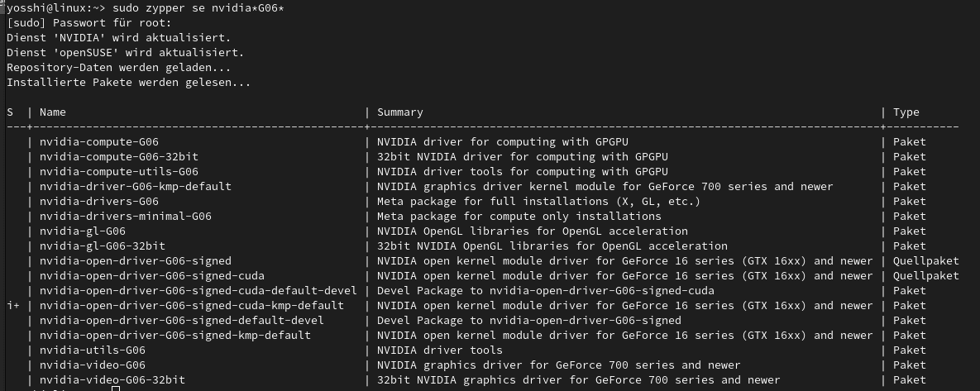Select package name 'nvidia-compute-G06'
980x391 pixels.
point(98,142)
